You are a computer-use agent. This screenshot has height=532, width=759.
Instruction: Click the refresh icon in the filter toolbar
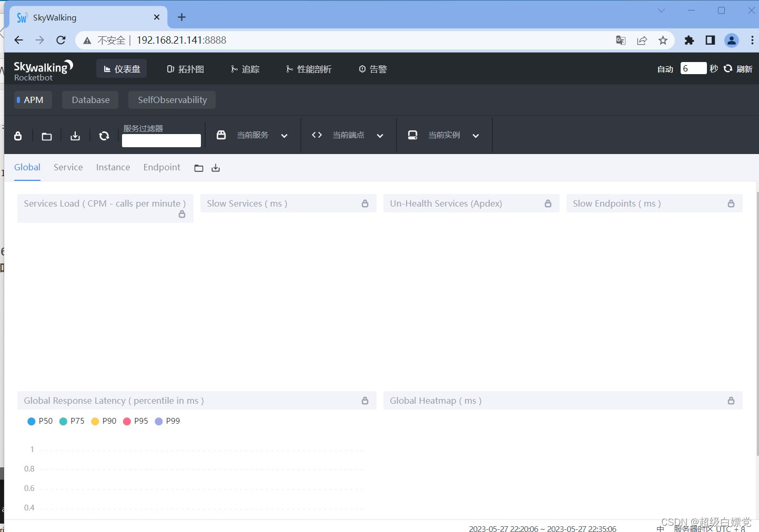point(104,135)
